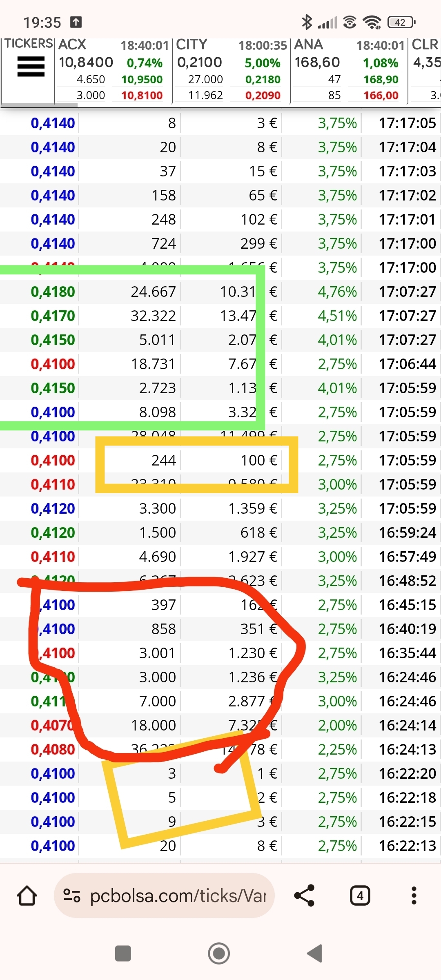The width and height of the screenshot is (441, 980).
Task: Select the time cell 17:17:05
Action: coord(408,123)
